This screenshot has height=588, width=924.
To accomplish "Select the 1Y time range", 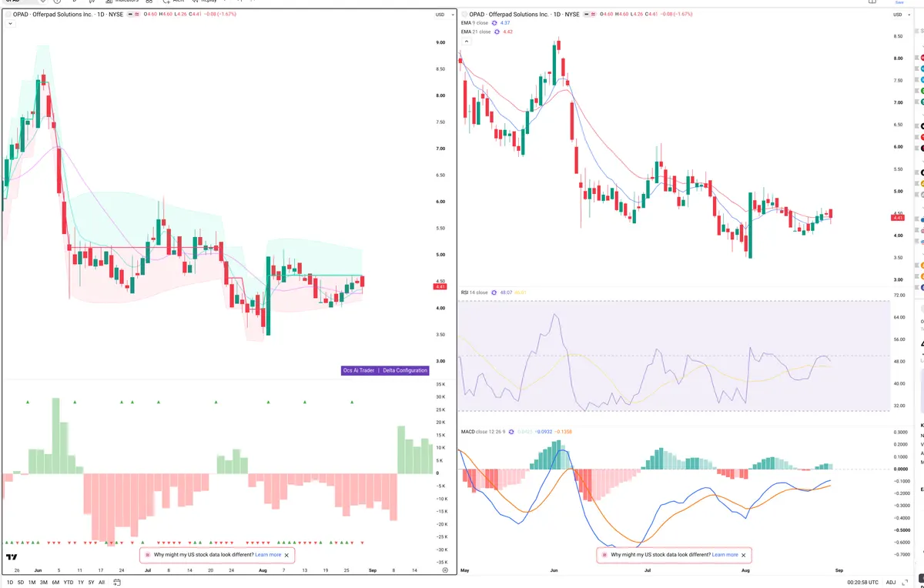I will (x=80, y=582).
